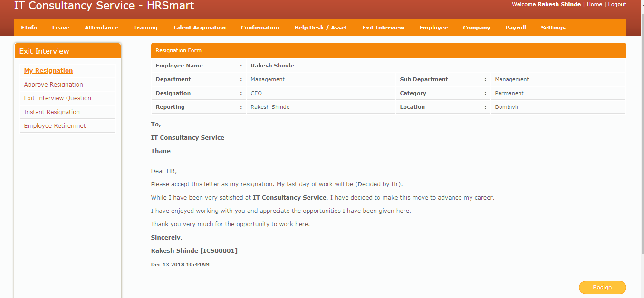Click the Reporting value Rakesh Shinde
The width and height of the screenshot is (644, 298).
point(270,107)
